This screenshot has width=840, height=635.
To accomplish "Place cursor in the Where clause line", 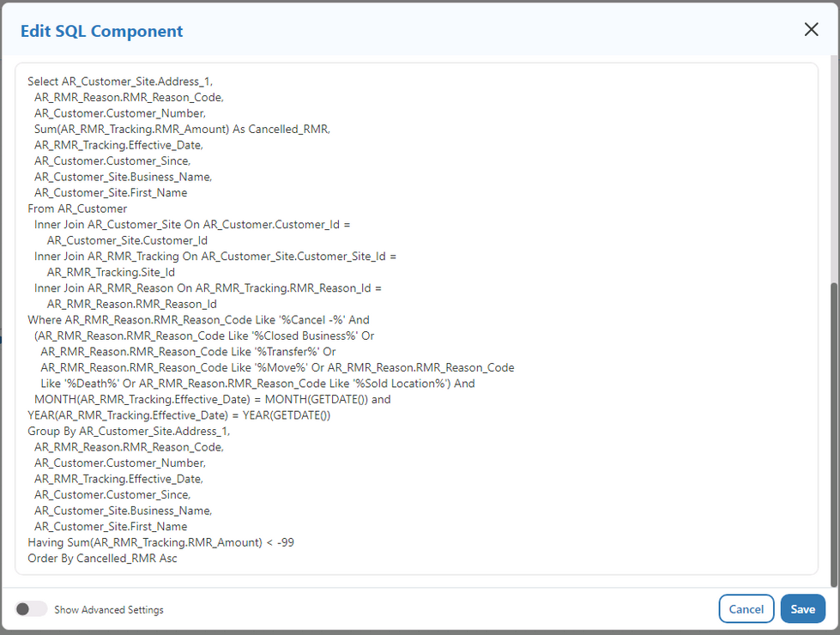I will (x=198, y=319).
